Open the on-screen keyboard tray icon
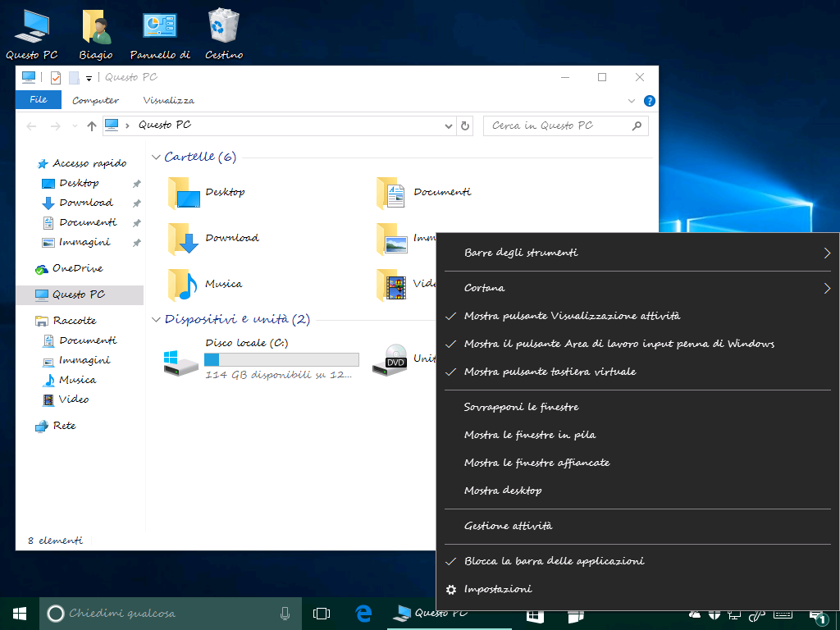840x630 pixels. point(783,615)
